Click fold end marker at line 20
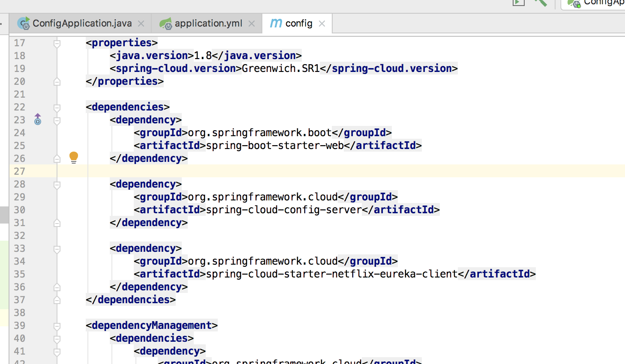This screenshot has width=625, height=364. tap(57, 82)
